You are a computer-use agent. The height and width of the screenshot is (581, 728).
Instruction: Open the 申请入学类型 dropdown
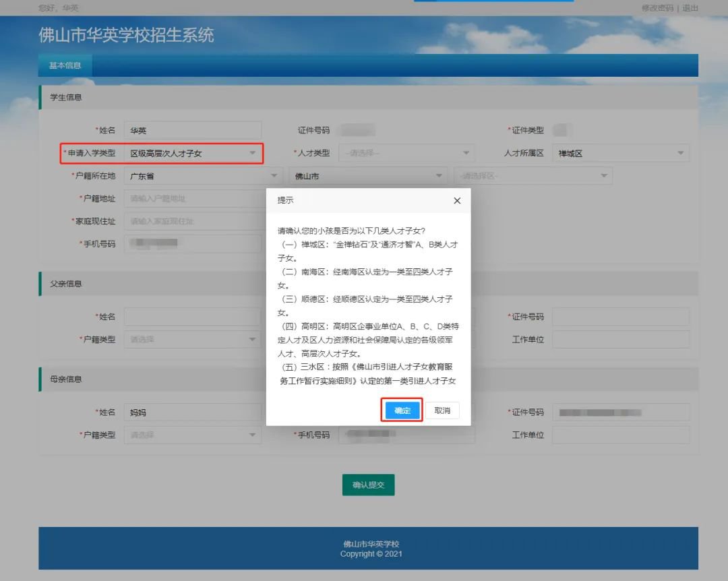(x=193, y=154)
